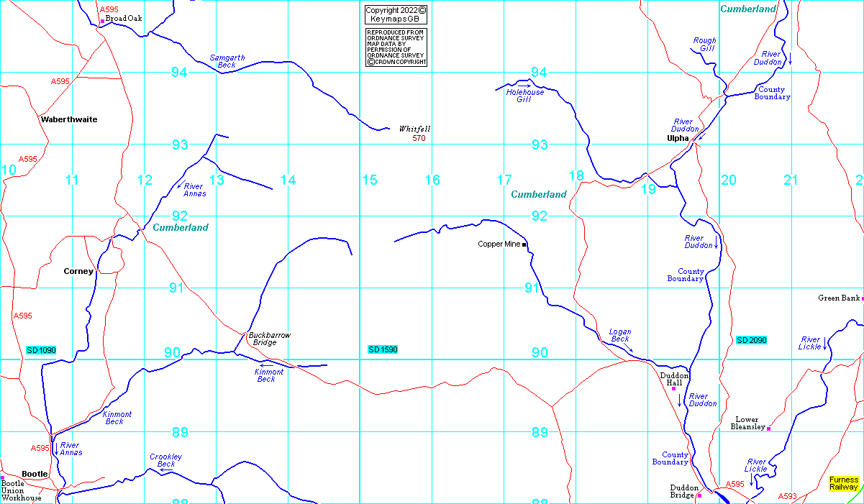The width and height of the screenshot is (864, 504).
Task: Open the SD1590 grid reference tile
Action: 383,349
